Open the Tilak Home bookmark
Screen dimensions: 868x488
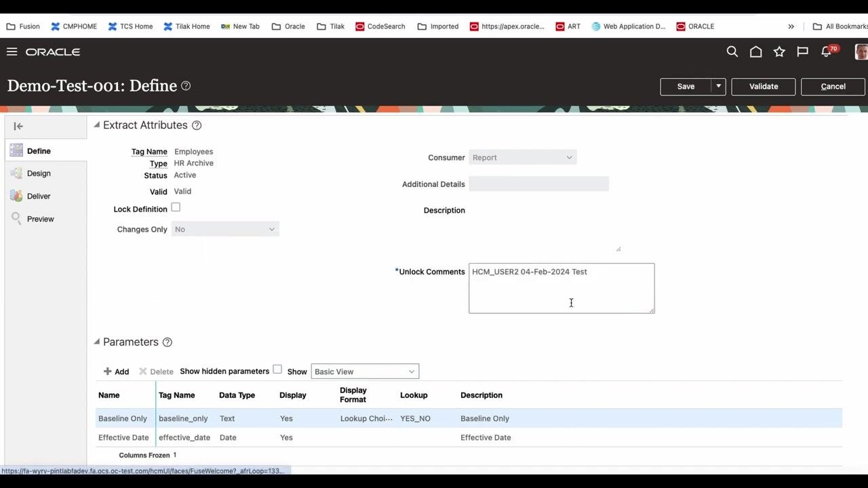pos(186,26)
